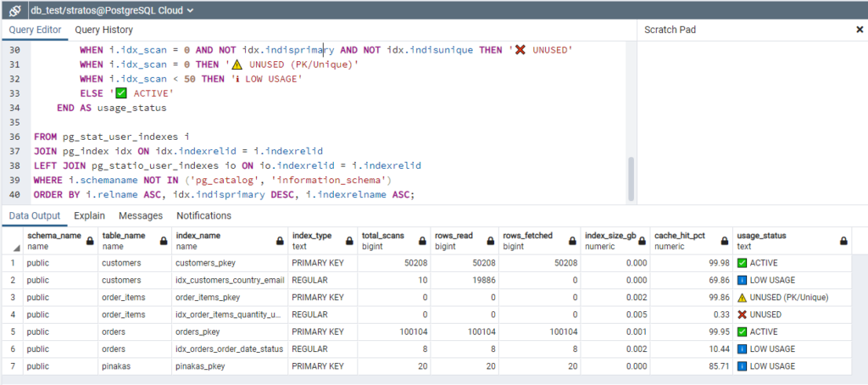Click the pinakas_pkey cell
This screenshot has width=868, height=385.
tap(229, 366)
